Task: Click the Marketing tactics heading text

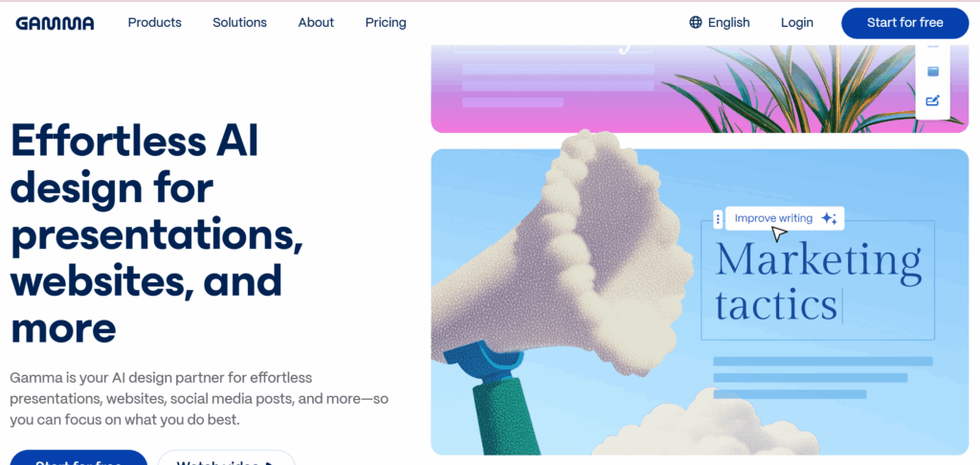Action: 817,281
